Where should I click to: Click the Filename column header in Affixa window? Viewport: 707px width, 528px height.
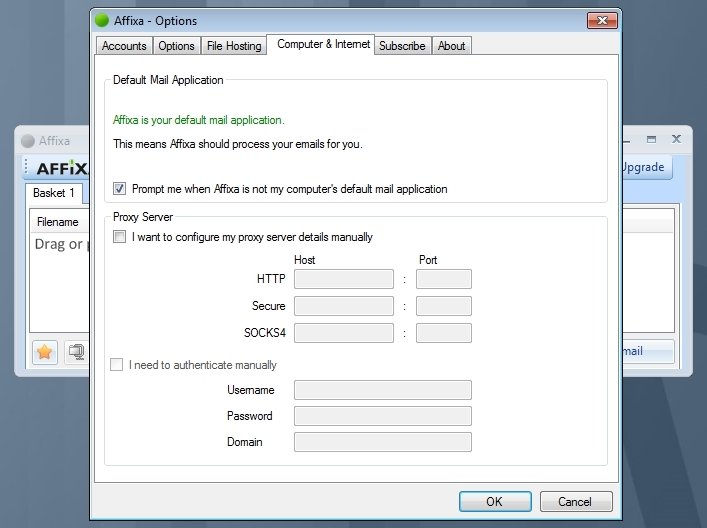58,222
